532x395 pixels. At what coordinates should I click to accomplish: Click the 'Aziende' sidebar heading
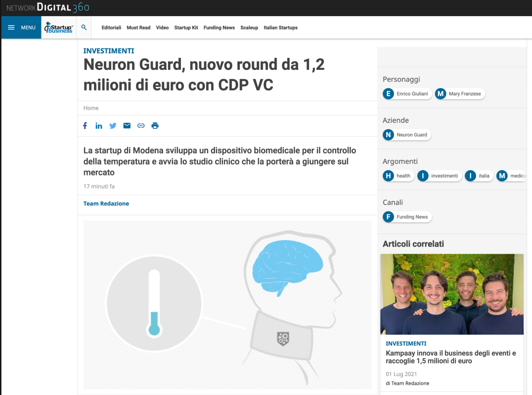396,120
